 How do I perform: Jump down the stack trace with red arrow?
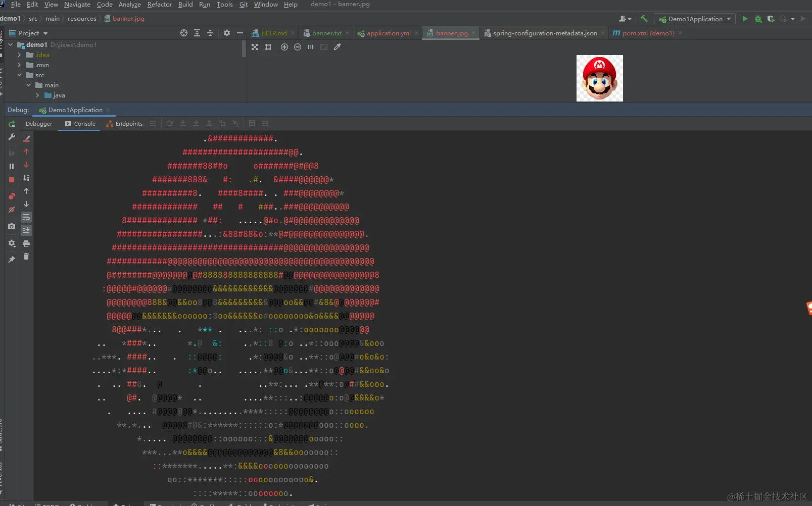click(26, 165)
